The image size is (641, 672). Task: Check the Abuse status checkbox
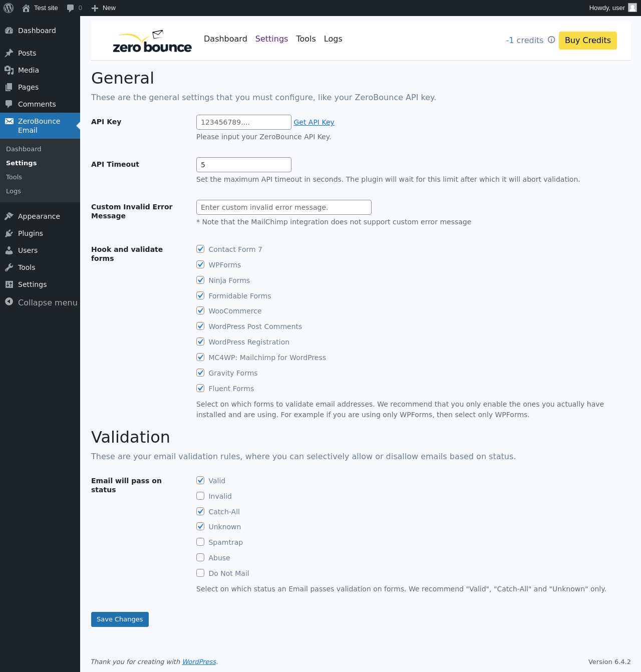tap(200, 557)
